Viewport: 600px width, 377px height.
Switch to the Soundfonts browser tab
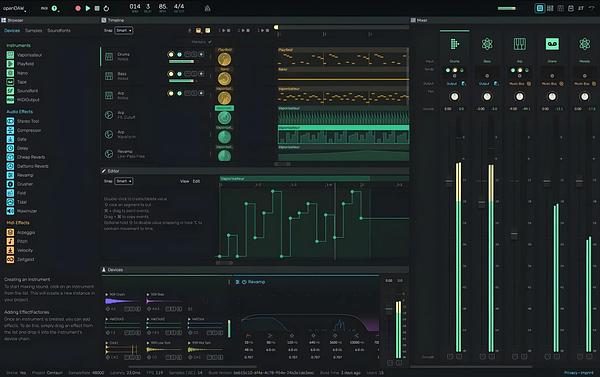(x=59, y=30)
